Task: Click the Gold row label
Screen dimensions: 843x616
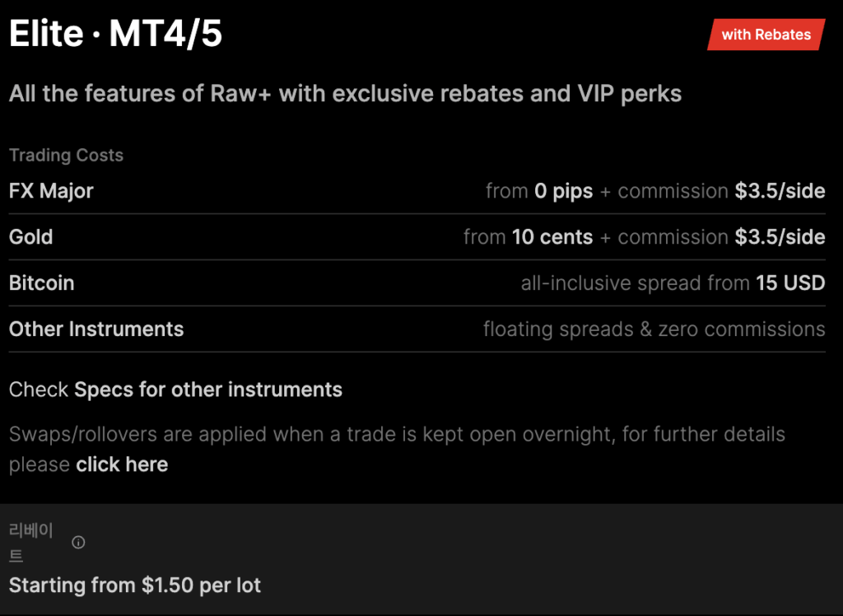Action: (30, 236)
